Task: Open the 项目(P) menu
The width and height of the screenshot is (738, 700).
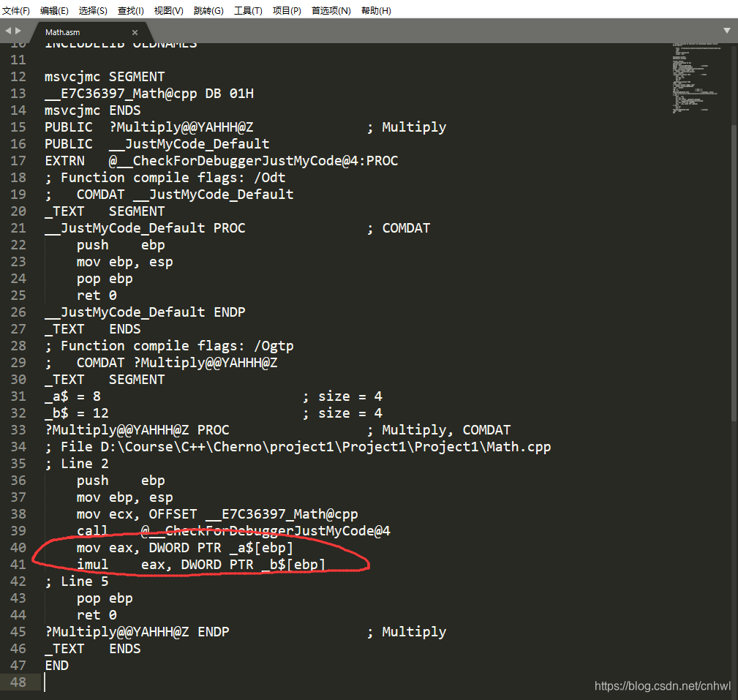Action: click(x=287, y=10)
